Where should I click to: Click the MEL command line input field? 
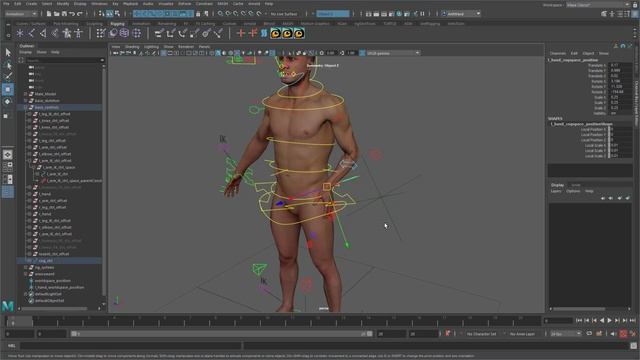131,346
